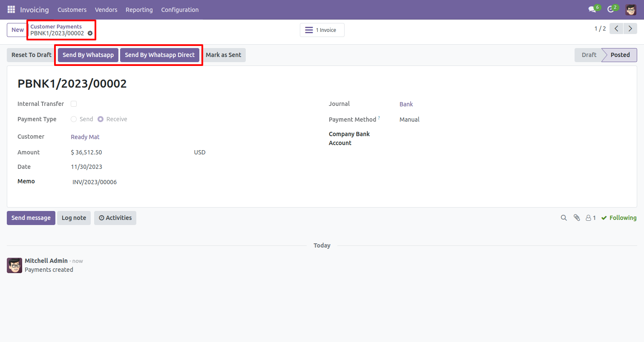The height and width of the screenshot is (342, 644).
Task: Click the Posted status stage
Action: click(x=620, y=55)
